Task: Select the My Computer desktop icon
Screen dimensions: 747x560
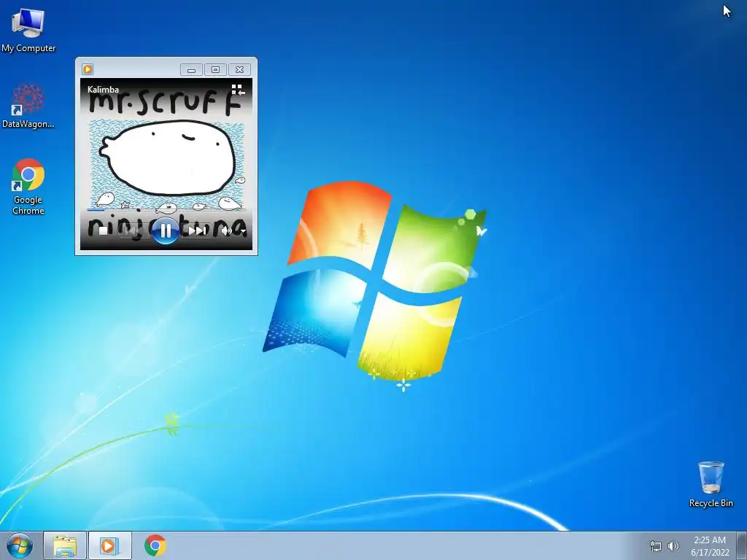Action: click(28, 31)
